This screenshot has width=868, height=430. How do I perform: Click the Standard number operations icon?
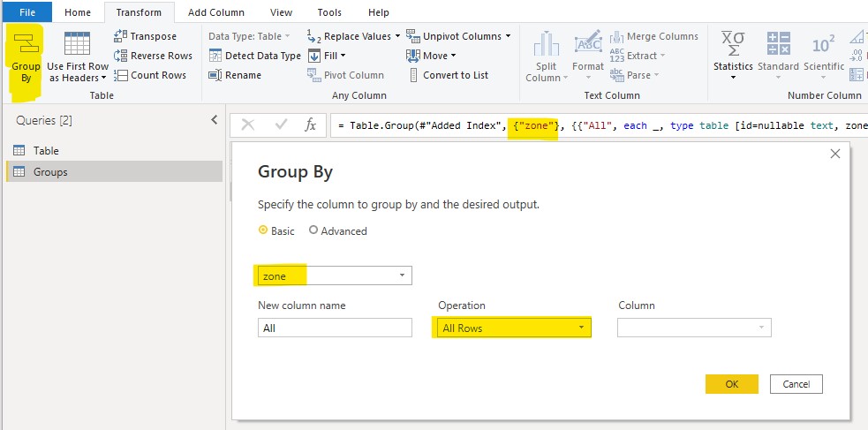coord(778,43)
